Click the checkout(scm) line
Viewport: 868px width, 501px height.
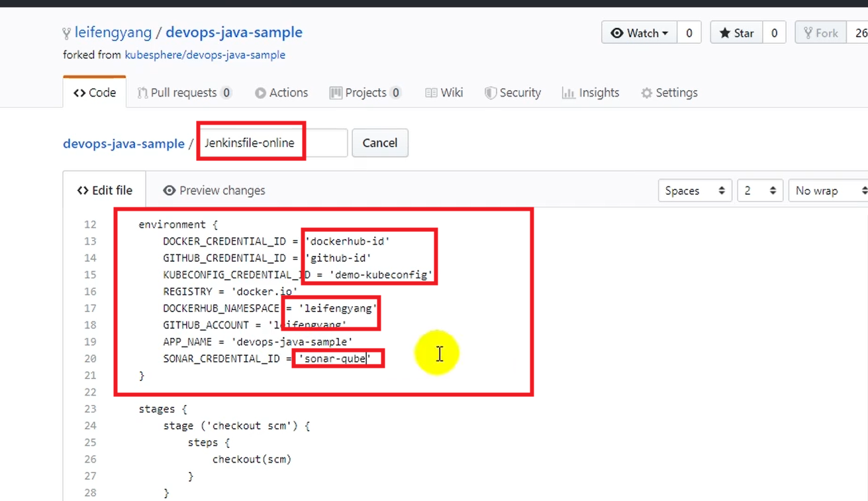click(252, 459)
